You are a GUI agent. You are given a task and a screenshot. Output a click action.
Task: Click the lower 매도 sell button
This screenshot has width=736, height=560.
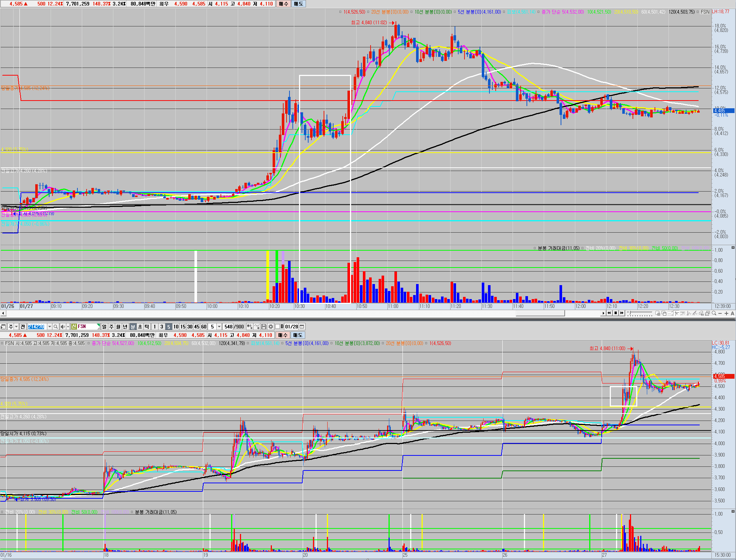pyautogui.click(x=298, y=335)
